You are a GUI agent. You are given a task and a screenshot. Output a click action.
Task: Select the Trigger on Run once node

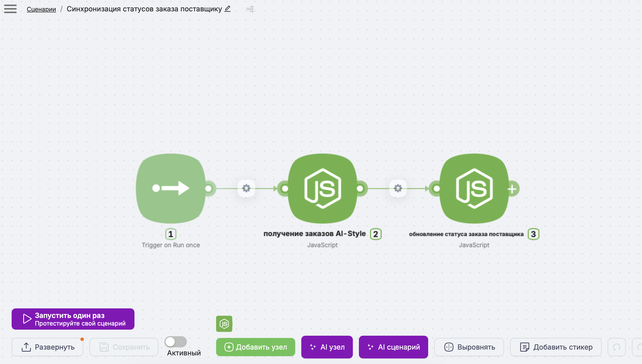pyautogui.click(x=171, y=188)
